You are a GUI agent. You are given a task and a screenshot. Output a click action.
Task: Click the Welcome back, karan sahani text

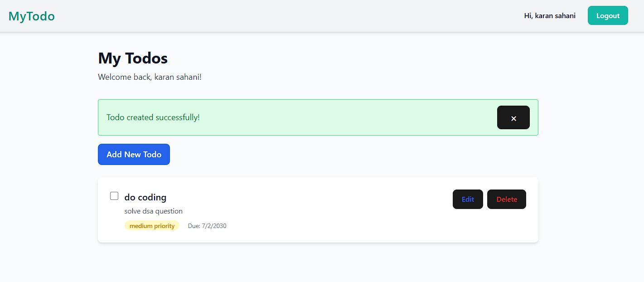click(x=150, y=77)
